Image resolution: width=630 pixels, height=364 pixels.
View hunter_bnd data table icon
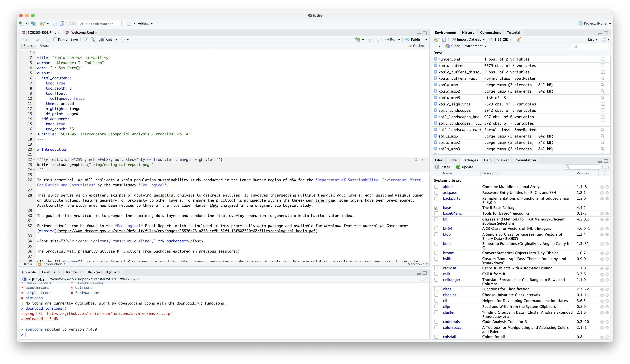(x=603, y=59)
